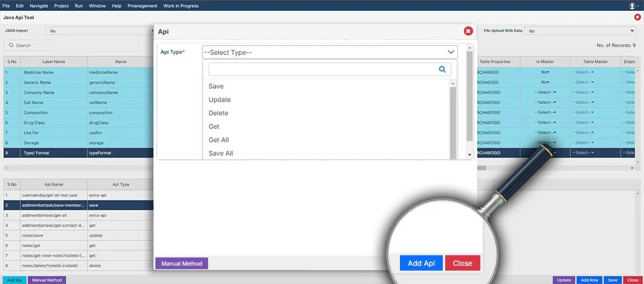Screen dimensions: 644x284
Task: Click the dropdown list scrollbar up arrow
Action: click(453, 83)
